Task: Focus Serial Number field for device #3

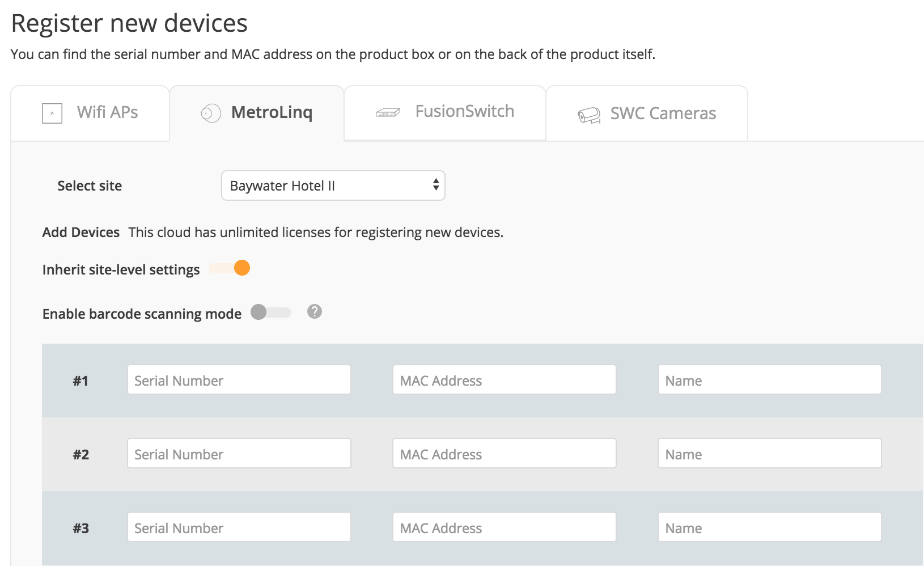Action: point(239,527)
